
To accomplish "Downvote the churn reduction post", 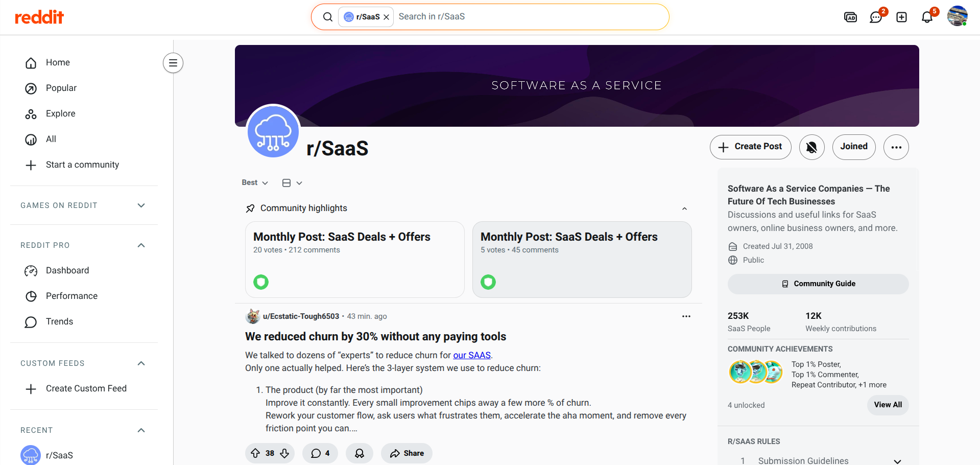I will (284, 453).
